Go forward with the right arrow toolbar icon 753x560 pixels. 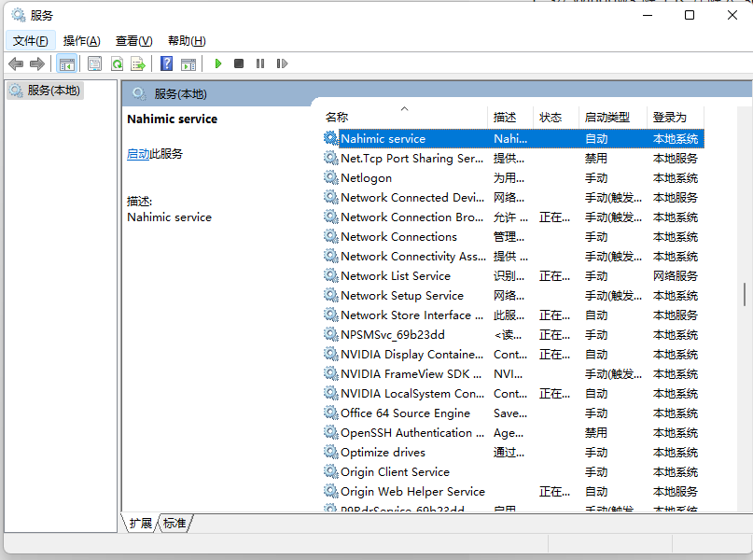(x=37, y=63)
